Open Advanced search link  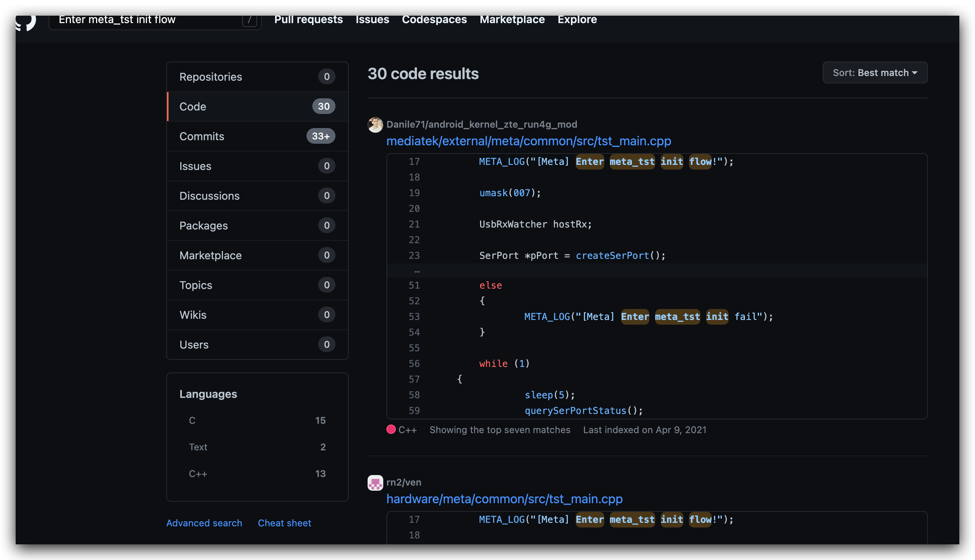204,523
